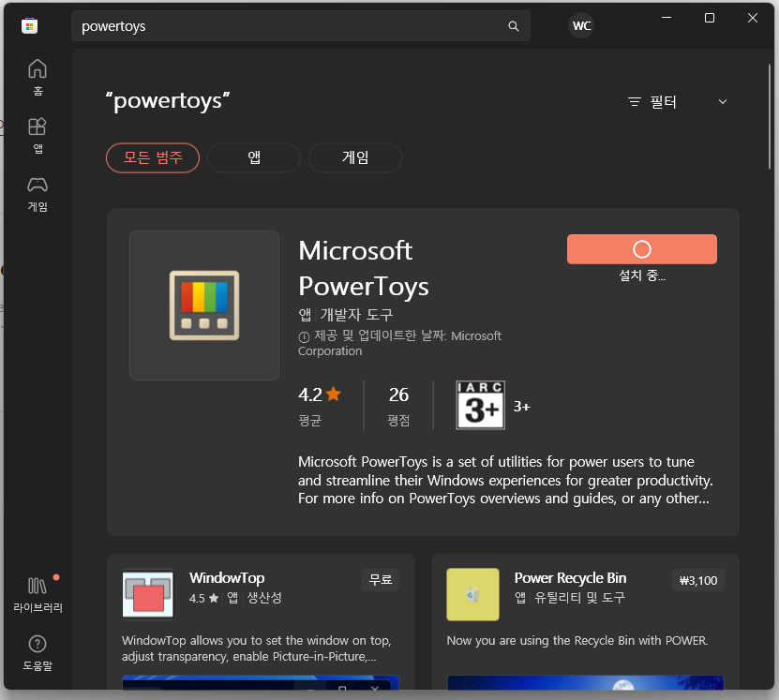
Task: Click the installing progress button for PowerToys
Action: [x=642, y=249]
